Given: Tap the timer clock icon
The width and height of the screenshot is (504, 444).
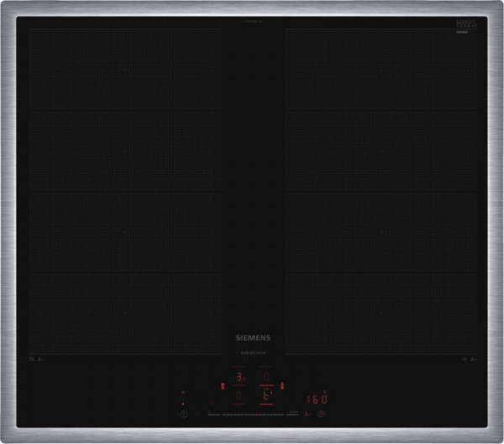Looking at the screenshot, I should (321, 415).
